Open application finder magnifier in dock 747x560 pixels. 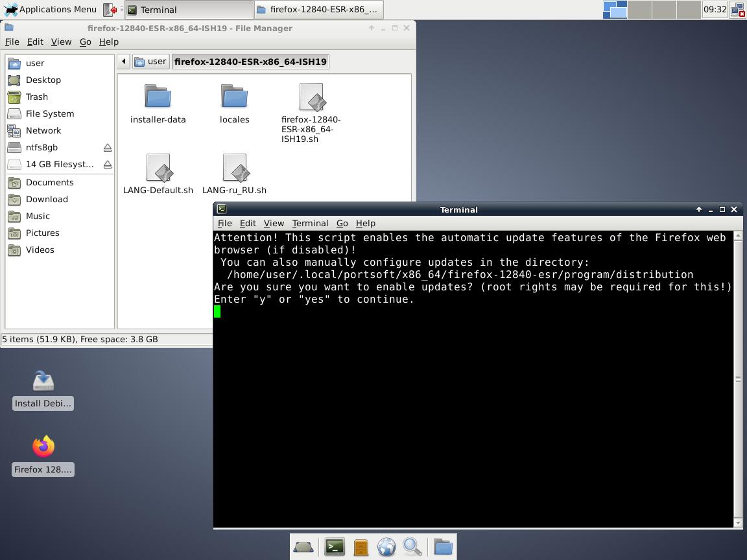(412, 547)
